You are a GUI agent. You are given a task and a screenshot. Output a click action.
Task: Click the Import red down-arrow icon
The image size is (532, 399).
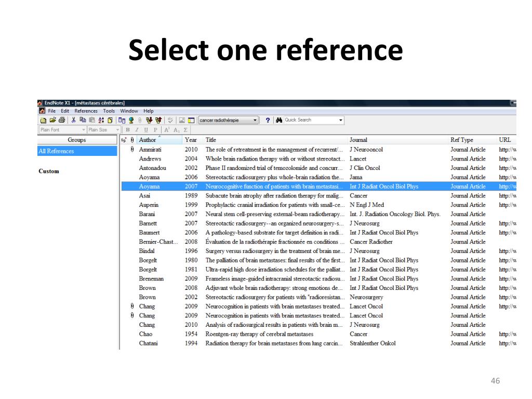point(149,120)
